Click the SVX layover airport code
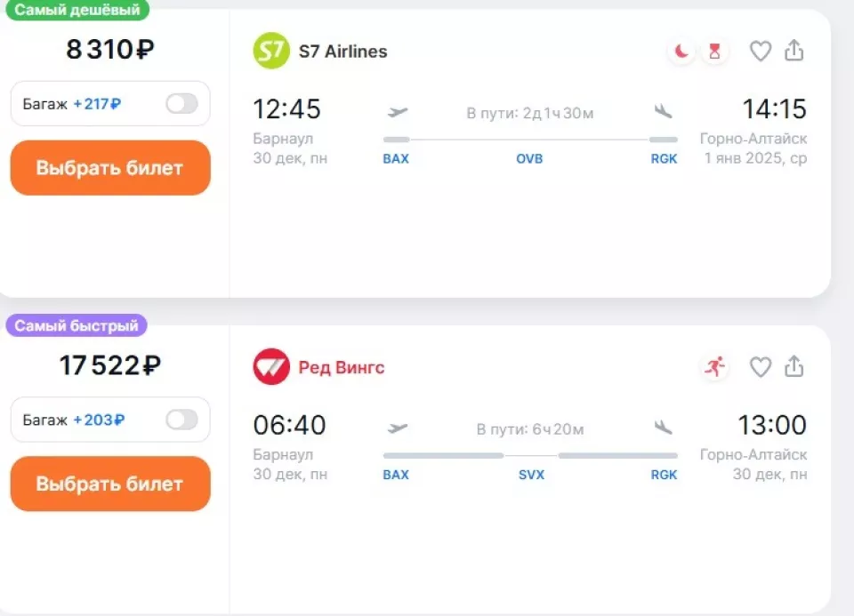The image size is (854, 616). point(531,475)
